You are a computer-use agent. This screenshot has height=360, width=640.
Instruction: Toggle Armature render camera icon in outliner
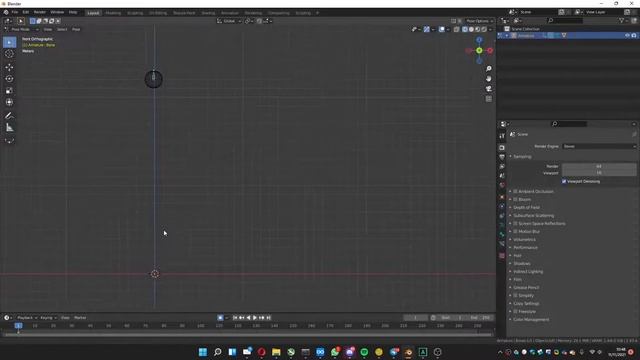[x=634, y=36]
